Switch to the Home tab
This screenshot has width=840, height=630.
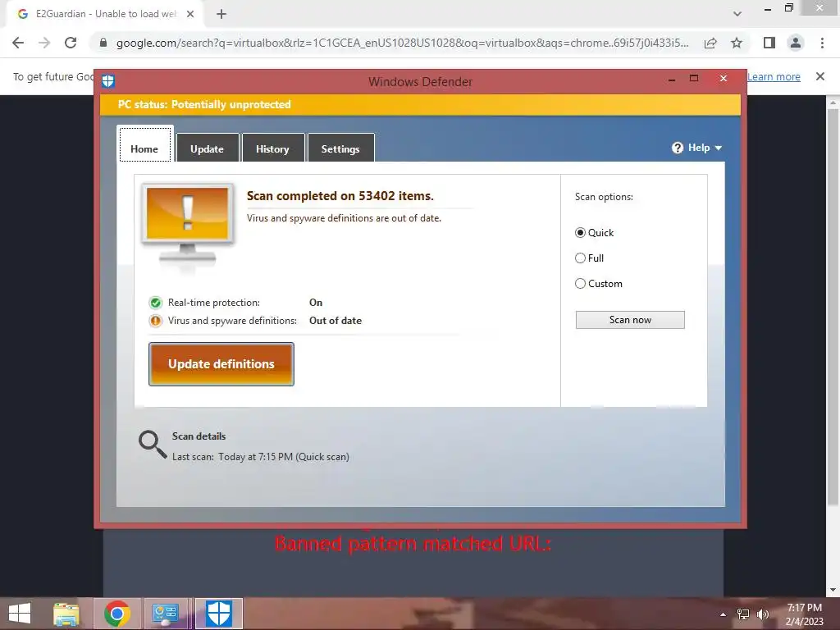(144, 144)
